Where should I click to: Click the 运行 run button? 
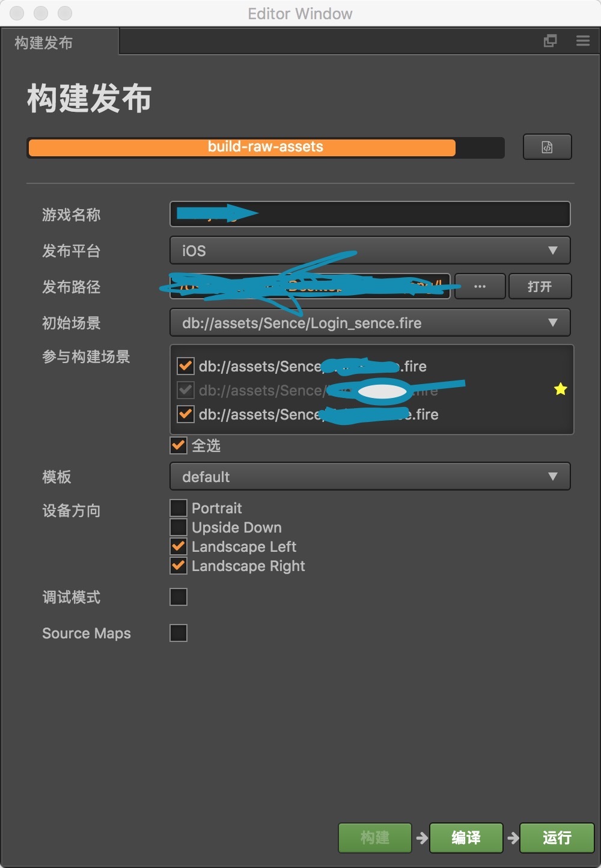coord(557,837)
